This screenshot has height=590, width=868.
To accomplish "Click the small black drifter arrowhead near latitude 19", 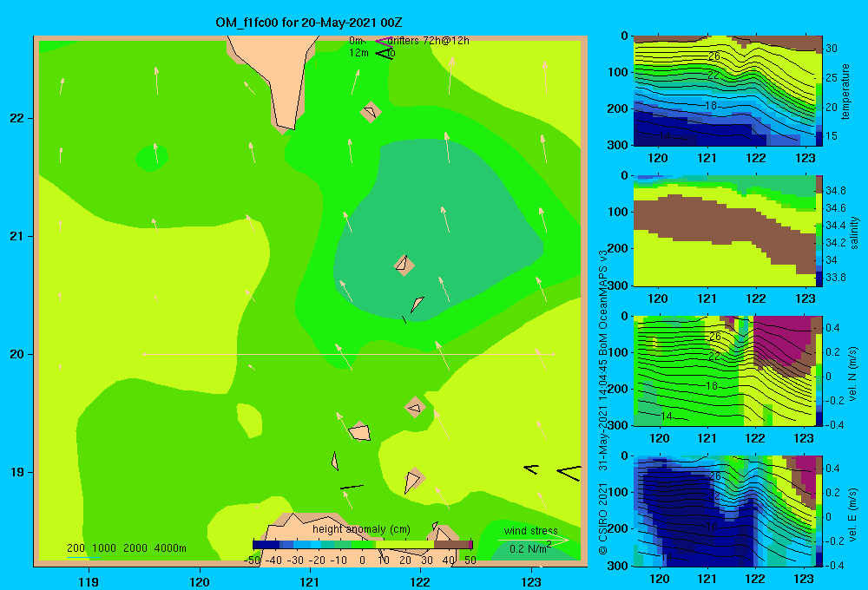I will click(x=531, y=469).
